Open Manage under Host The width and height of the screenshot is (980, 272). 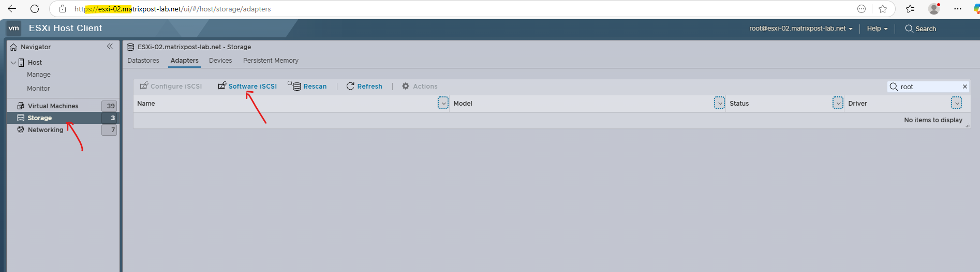[x=39, y=75]
